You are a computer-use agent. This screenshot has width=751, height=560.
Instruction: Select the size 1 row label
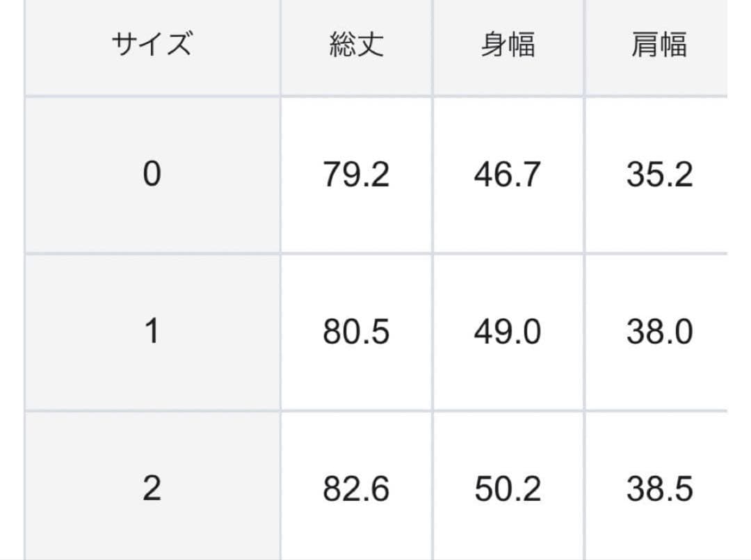(152, 332)
